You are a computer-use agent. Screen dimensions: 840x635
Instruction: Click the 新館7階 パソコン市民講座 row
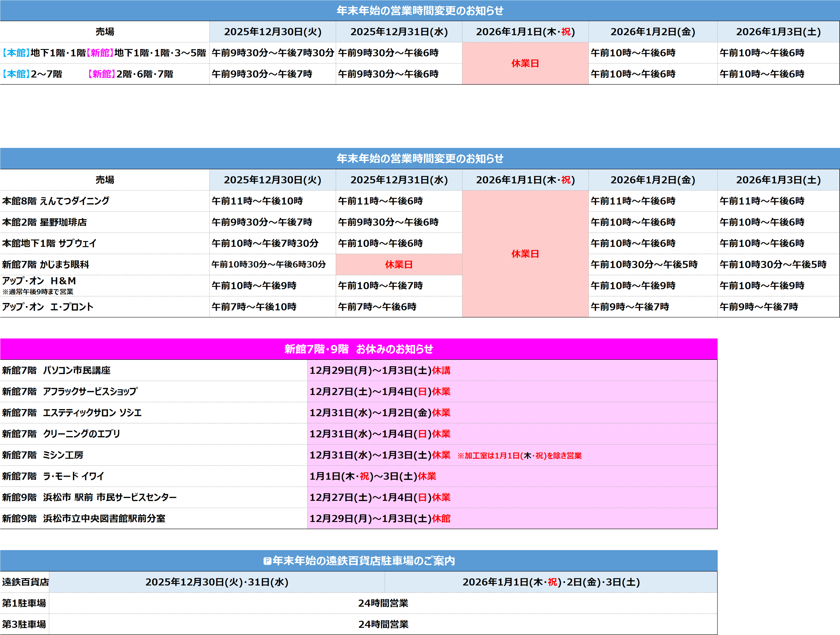(56, 370)
